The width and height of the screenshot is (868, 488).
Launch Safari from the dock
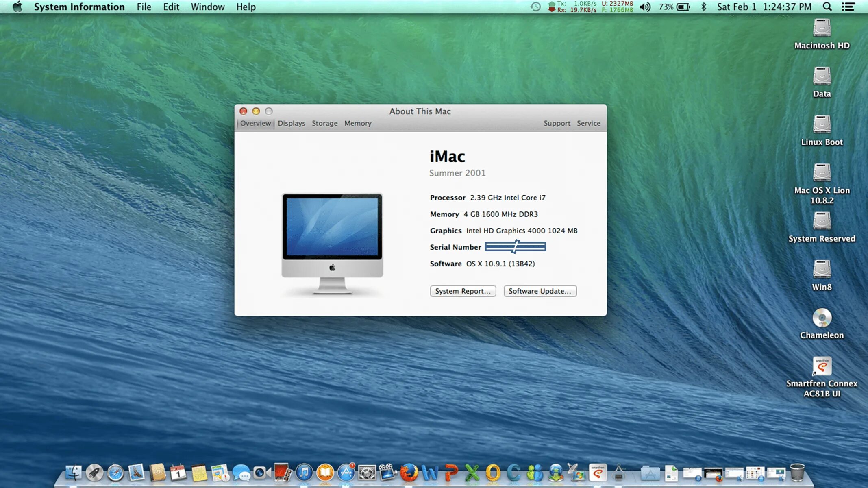pos(115,473)
